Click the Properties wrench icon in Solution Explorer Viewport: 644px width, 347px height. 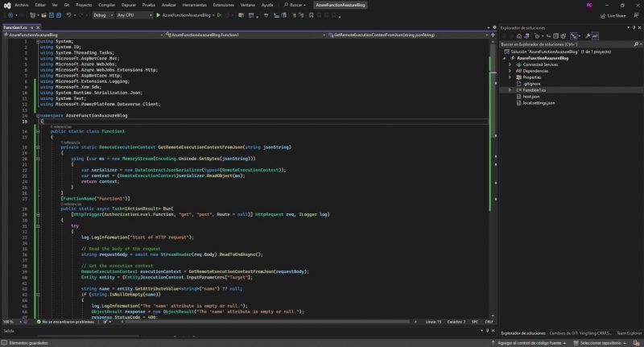pos(588,36)
